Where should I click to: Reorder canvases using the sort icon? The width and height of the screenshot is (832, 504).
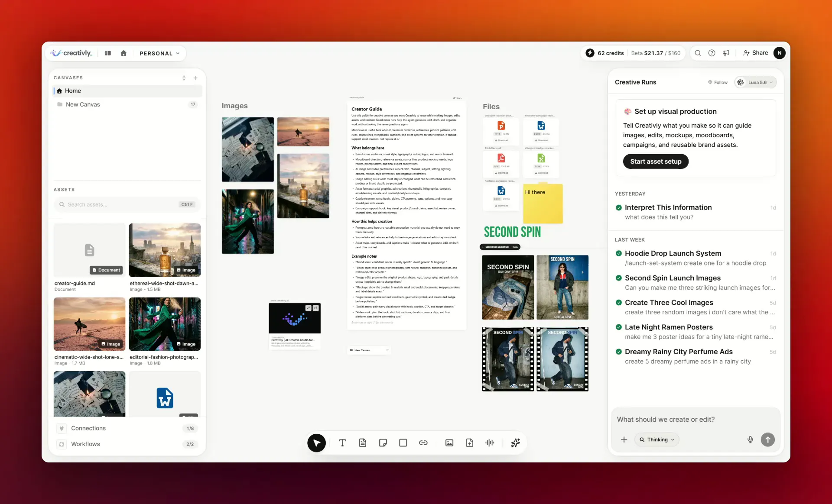[x=184, y=78]
